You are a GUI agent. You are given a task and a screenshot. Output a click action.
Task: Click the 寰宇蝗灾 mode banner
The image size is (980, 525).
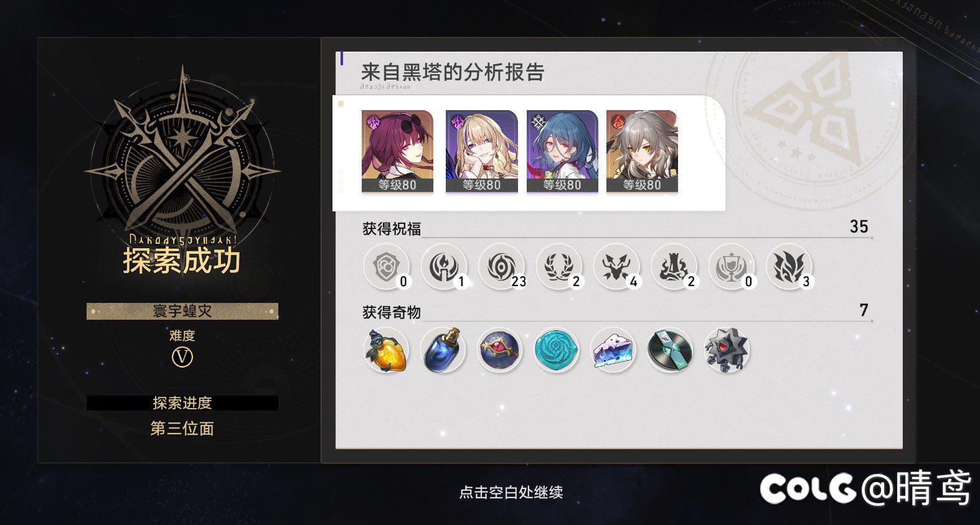(x=182, y=311)
